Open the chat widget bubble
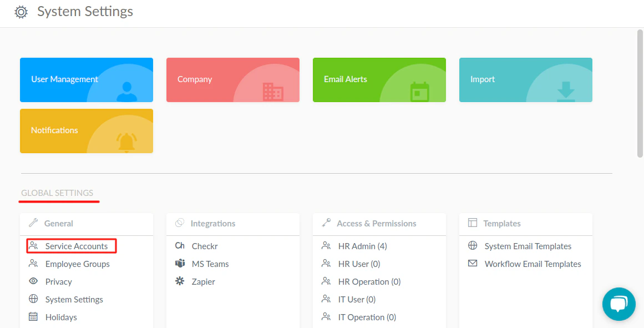This screenshot has width=644, height=328. pos(618,304)
